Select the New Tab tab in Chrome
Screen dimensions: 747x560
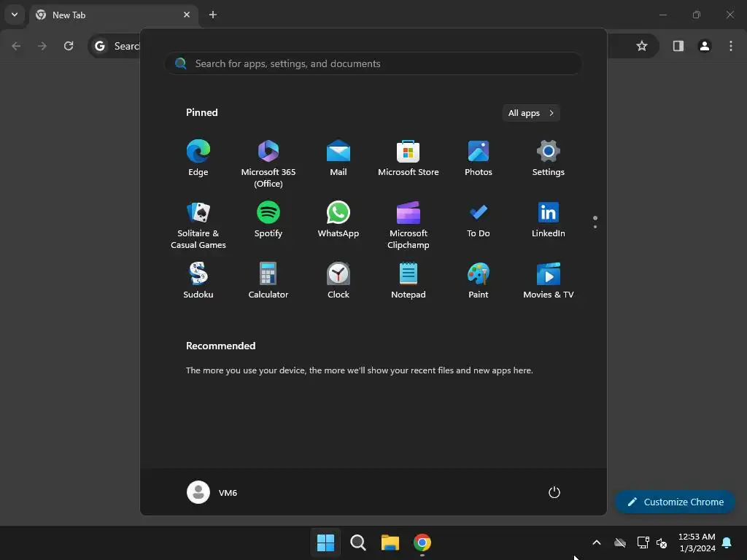[x=114, y=15]
